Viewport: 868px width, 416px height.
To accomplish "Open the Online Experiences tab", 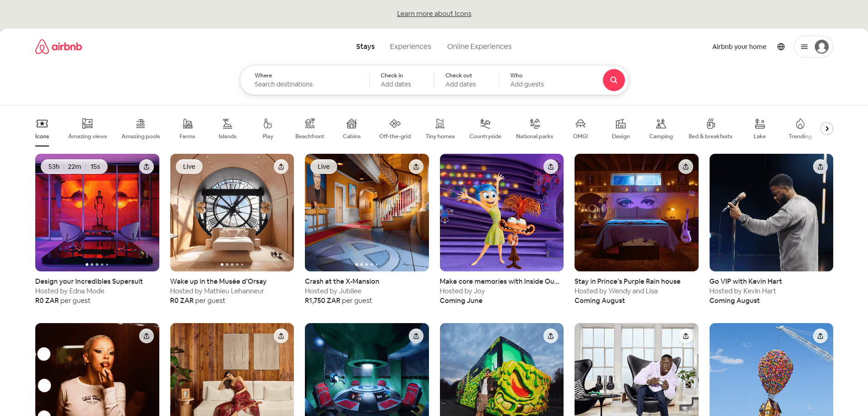I will pos(479,46).
